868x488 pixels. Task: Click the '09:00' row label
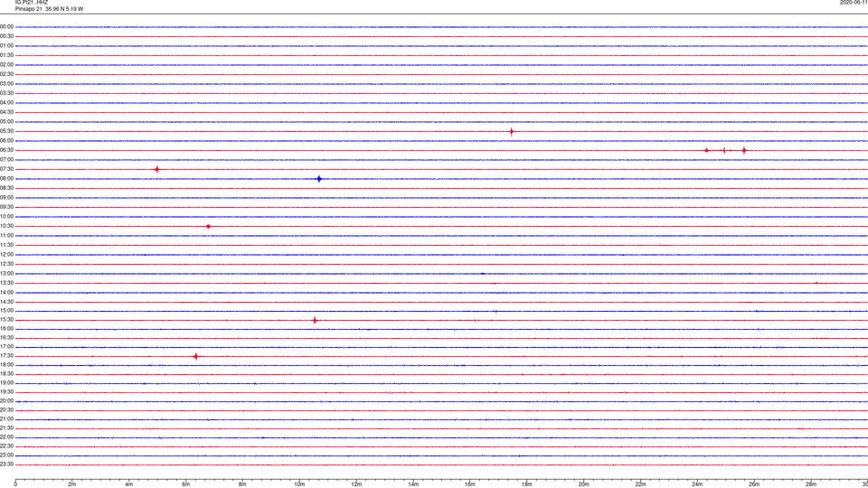(x=6, y=198)
